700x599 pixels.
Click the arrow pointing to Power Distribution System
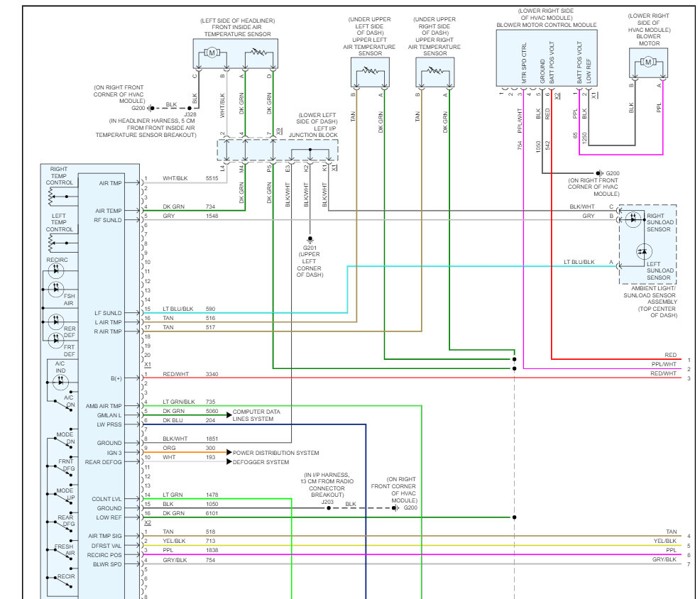[229, 452]
